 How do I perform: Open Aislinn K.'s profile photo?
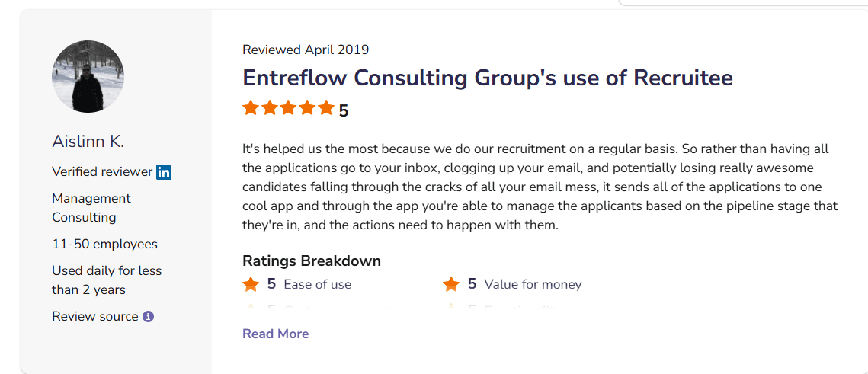point(88,77)
